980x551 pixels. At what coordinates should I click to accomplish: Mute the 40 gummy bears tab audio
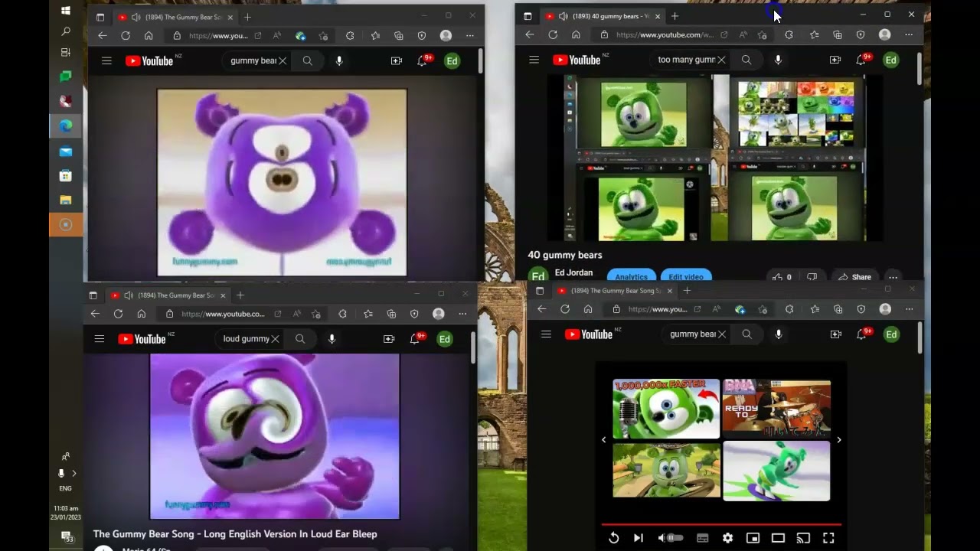(x=563, y=16)
